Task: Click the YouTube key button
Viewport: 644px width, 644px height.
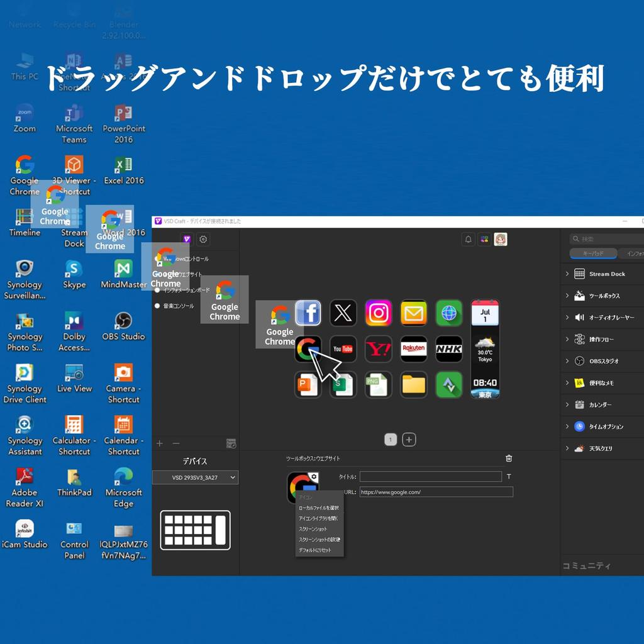Action: (343, 349)
